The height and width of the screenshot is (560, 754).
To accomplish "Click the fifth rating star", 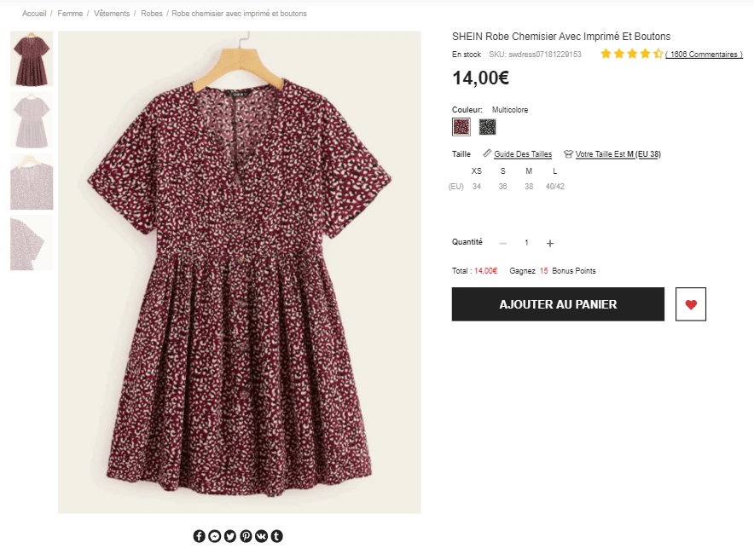I will (x=657, y=54).
